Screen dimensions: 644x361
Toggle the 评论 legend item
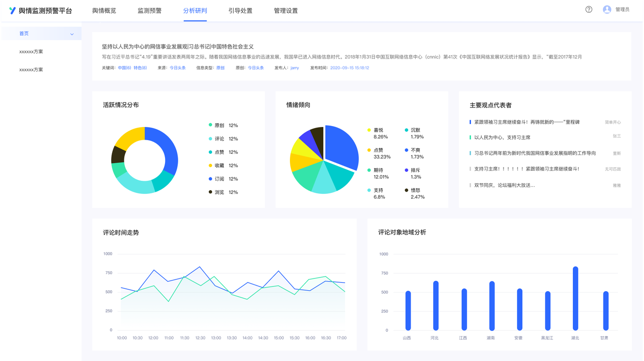click(223, 139)
